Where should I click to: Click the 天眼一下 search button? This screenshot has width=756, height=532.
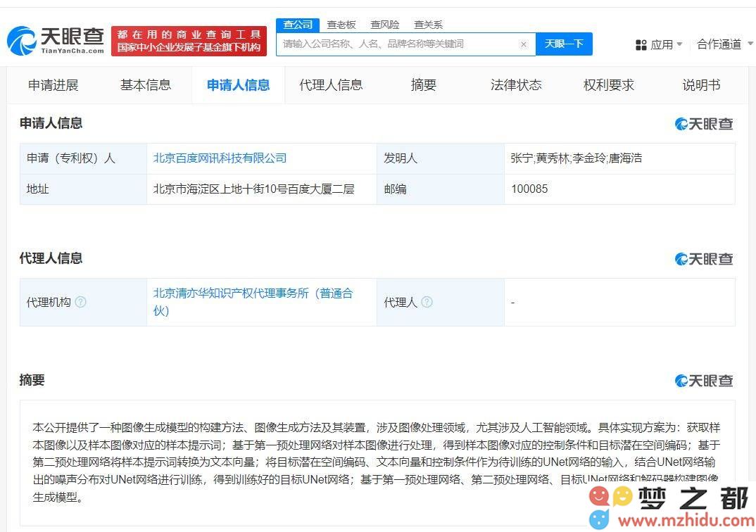[564, 44]
